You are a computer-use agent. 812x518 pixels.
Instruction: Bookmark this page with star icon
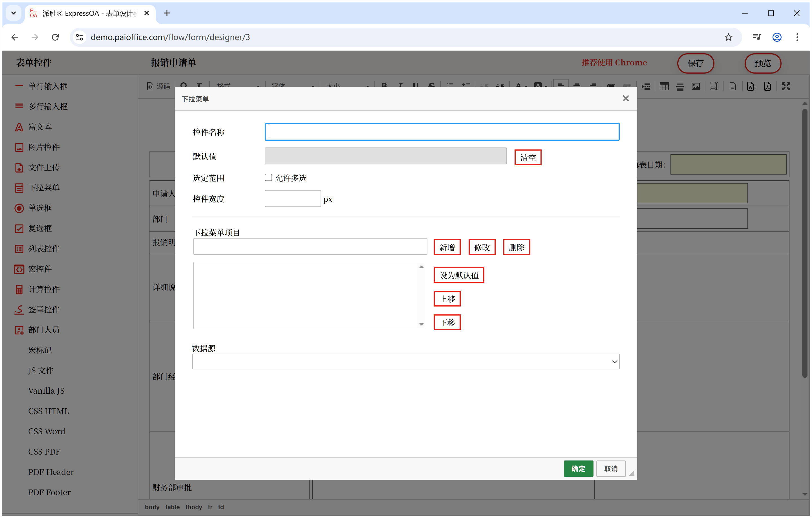[728, 37]
